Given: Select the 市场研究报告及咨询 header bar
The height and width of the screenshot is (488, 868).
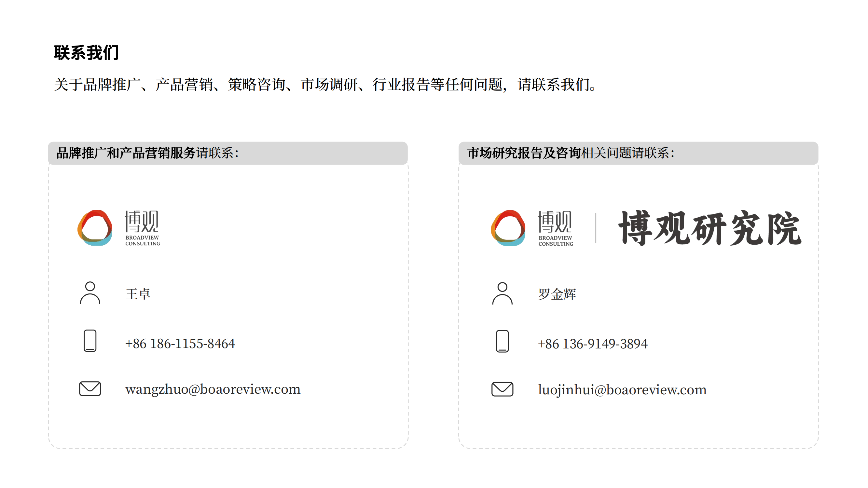Looking at the screenshot, I should pos(638,153).
